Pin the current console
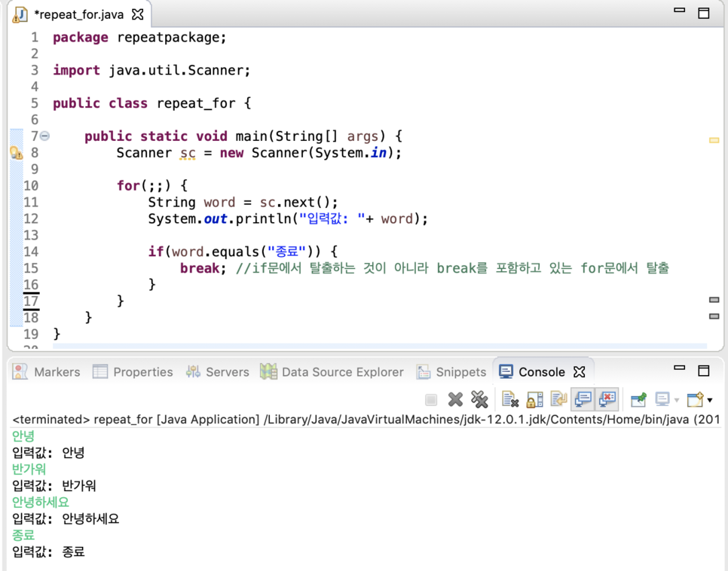 coord(638,399)
